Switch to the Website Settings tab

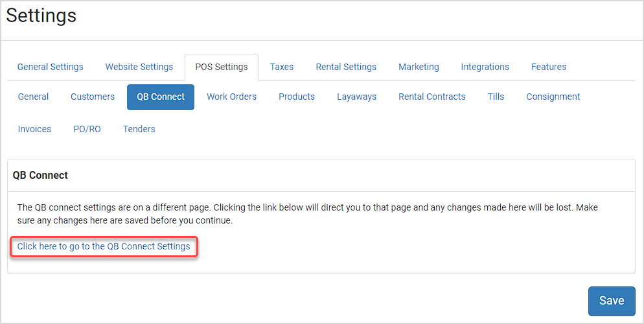click(139, 67)
